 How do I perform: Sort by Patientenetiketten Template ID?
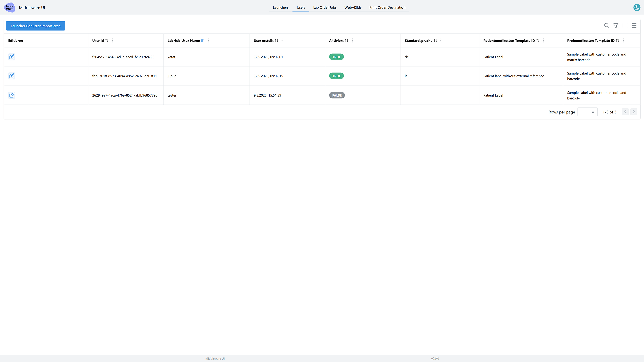[538, 41]
